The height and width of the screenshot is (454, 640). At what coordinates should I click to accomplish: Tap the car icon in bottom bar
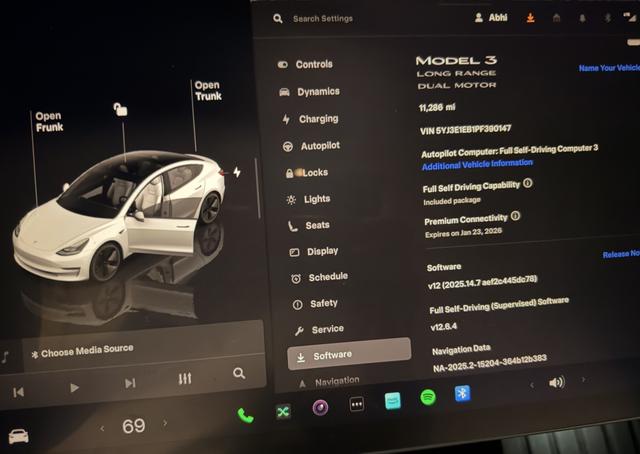point(19,436)
